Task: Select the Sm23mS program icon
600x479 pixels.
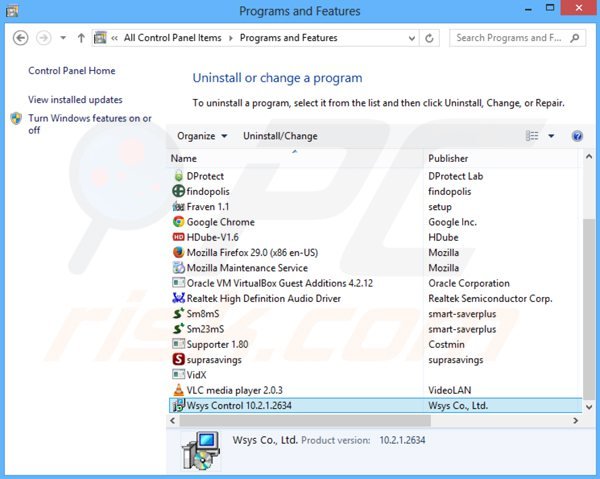Action: pyautogui.click(x=178, y=329)
